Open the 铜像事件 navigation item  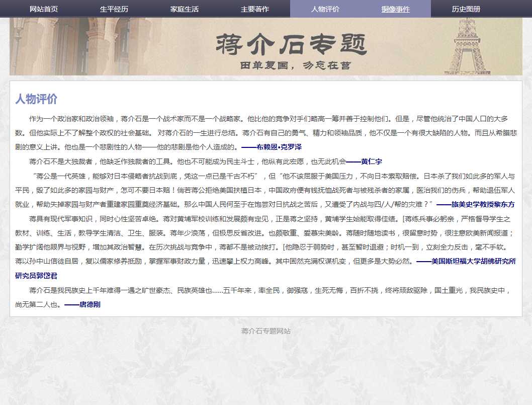[x=396, y=9]
